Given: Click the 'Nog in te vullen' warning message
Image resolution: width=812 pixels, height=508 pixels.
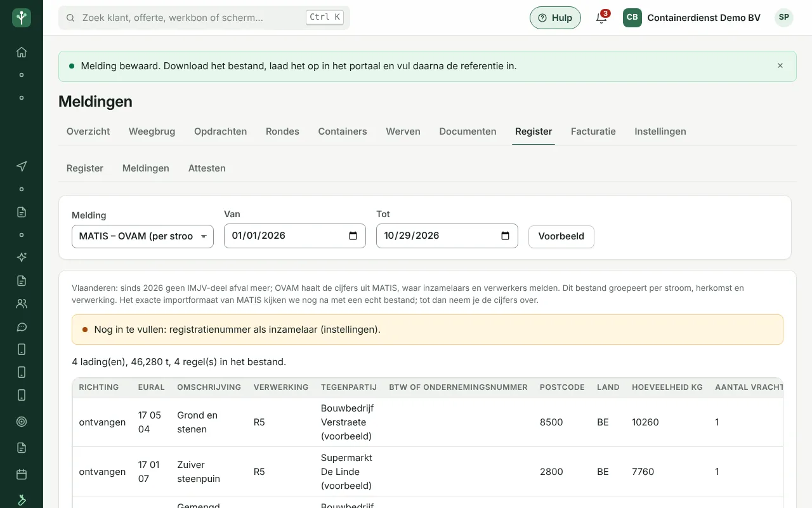Looking at the screenshot, I should 428,330.
